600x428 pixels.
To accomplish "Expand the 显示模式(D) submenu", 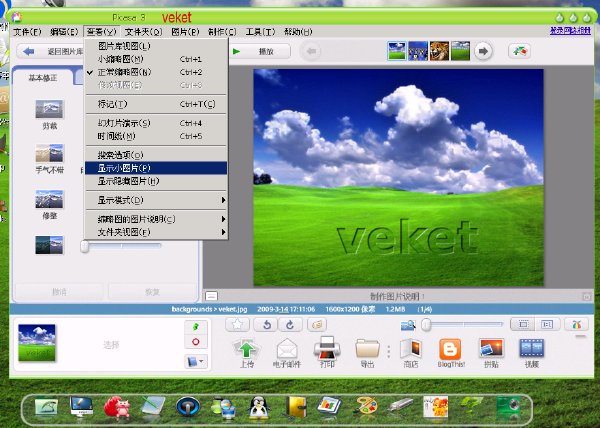I will coord(156,200).
